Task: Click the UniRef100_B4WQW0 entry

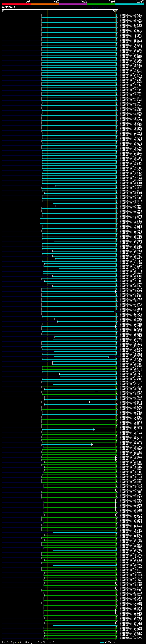Action: tap(131, 326)
